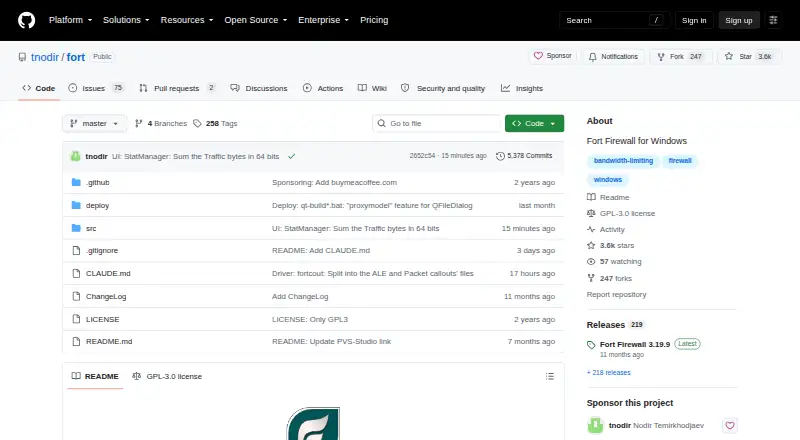Viewport: 800px width, 440px height.
Task: Open the GitHub homepage logo
Action: coord(27,20)
